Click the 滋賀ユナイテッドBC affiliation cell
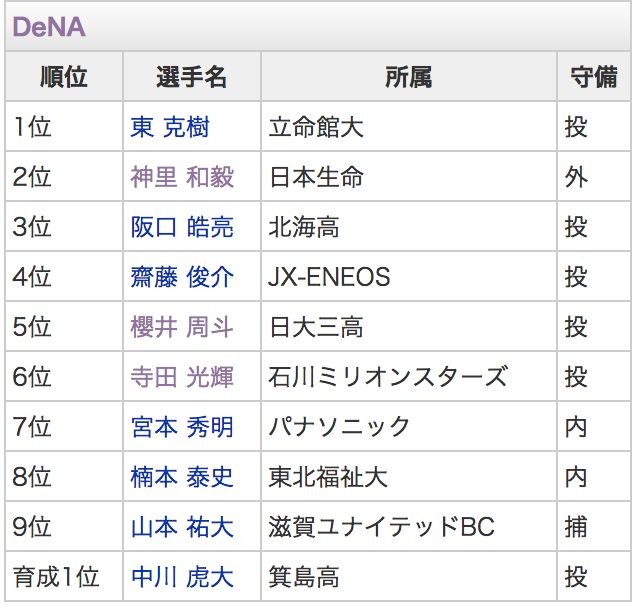 click(x=382, y=527)
